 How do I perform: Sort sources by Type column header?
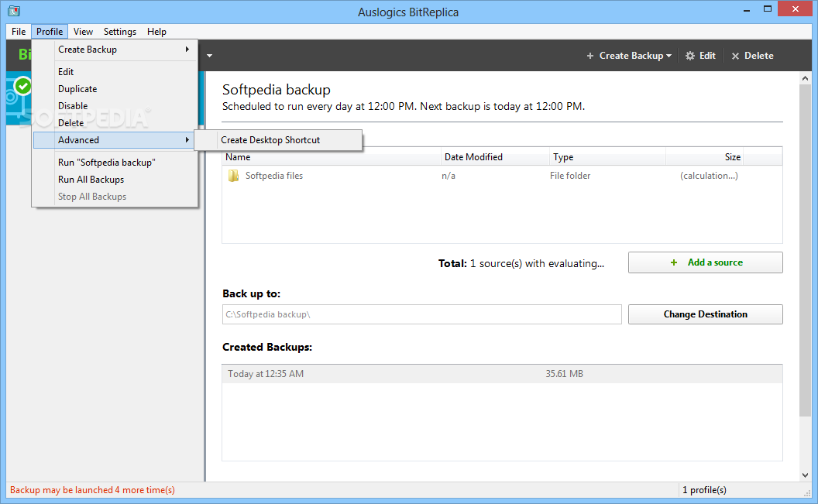[608, 157]
